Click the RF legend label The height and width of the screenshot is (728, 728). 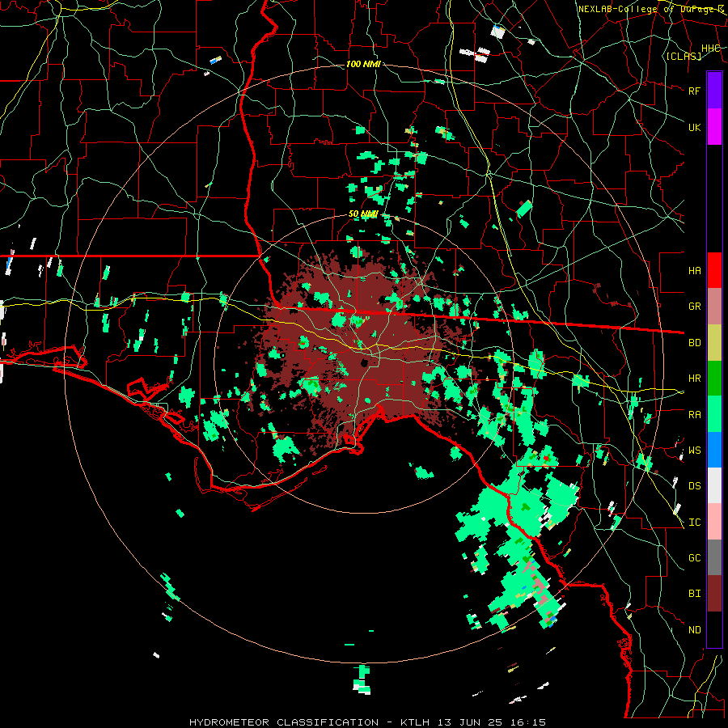(694, 91)
